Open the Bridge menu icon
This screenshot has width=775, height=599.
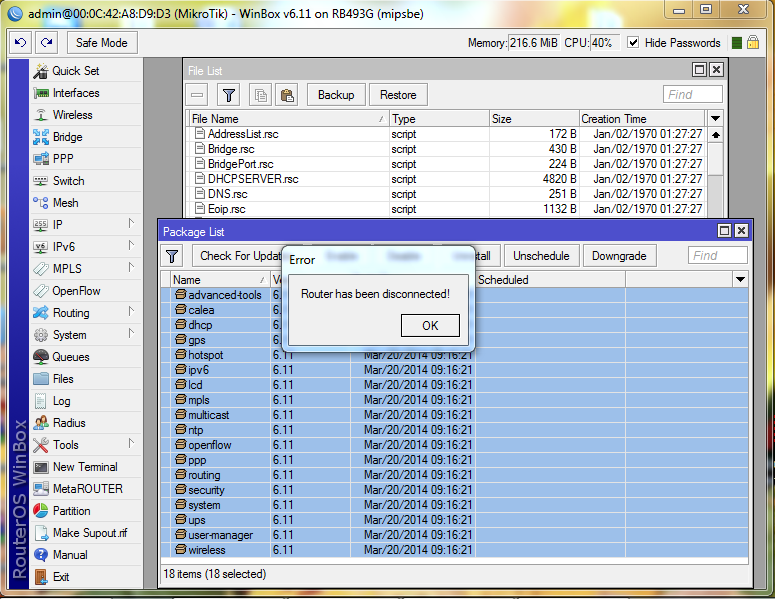tap(41, 137)
